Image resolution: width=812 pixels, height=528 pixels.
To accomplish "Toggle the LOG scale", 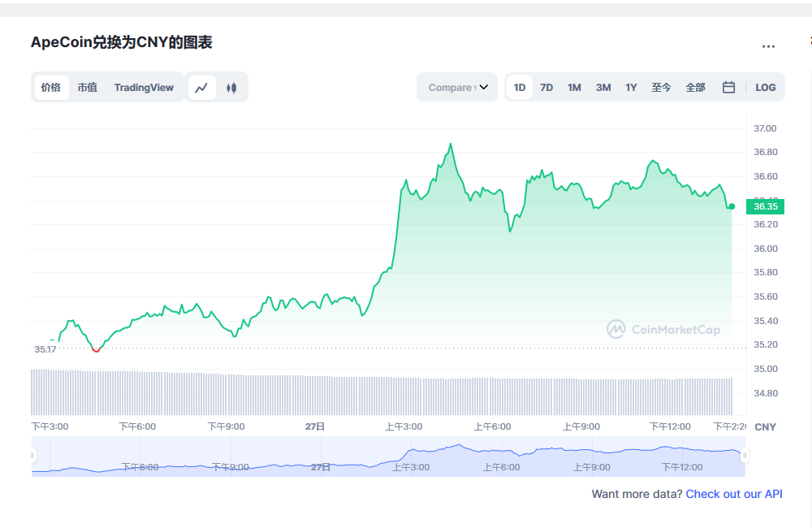I will [x=766, y=88].
